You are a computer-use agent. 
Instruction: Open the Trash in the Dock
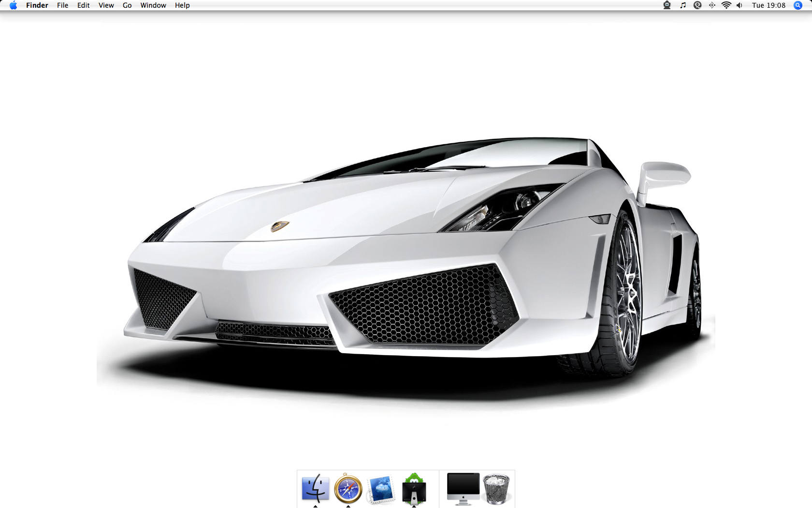496,489
